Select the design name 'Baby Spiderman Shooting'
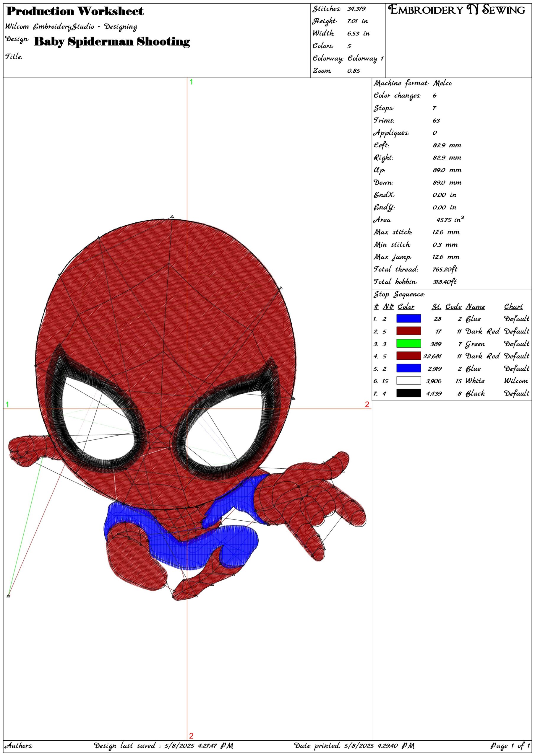535x756 pixels. [x=112, y=42]
